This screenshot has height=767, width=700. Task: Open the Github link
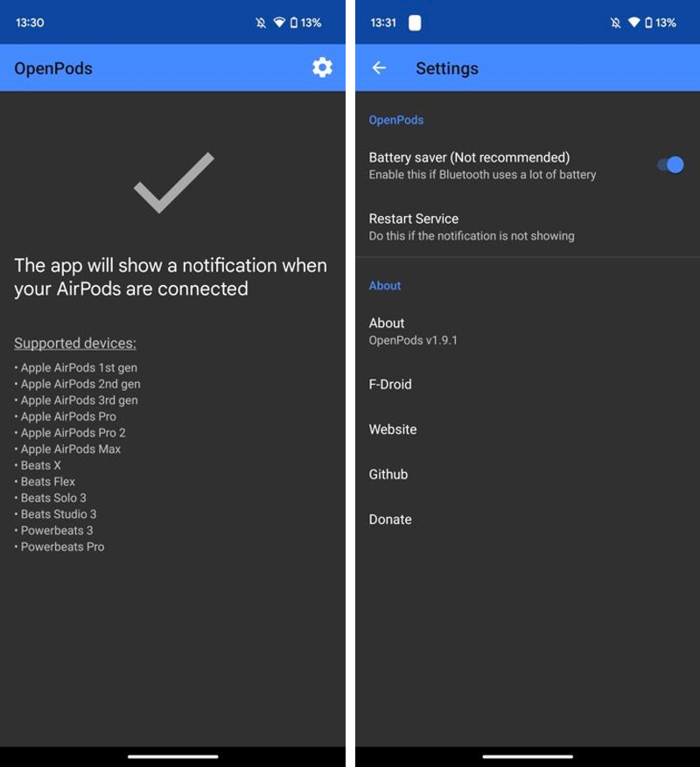[528, 475]
